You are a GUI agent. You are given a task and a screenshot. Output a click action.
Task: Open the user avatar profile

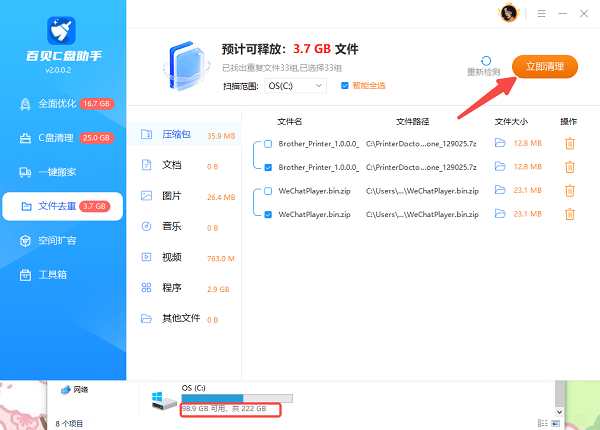click(x=509, y=13)
